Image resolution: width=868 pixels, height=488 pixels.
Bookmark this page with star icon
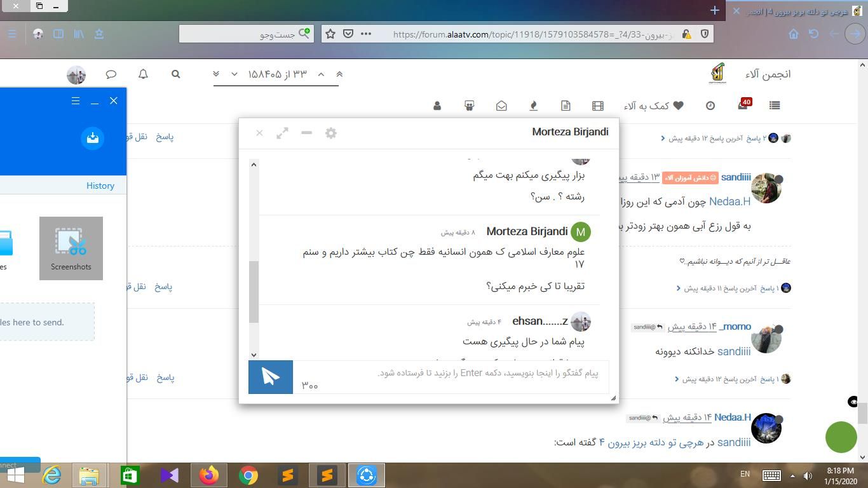[330, 34]
